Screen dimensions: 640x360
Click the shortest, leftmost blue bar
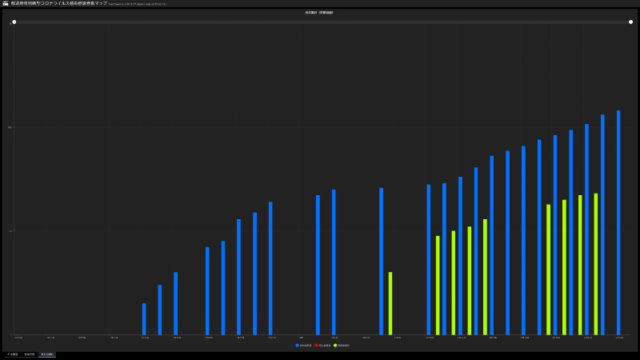[x=144, y=319]
